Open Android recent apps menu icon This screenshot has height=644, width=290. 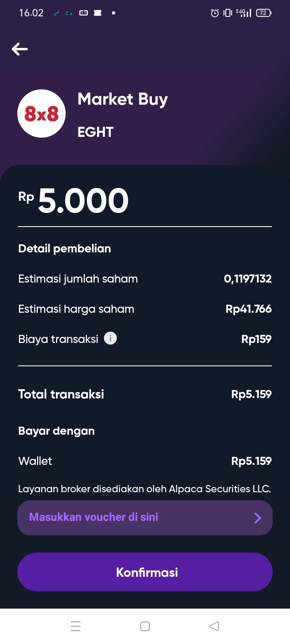[76, 626]
